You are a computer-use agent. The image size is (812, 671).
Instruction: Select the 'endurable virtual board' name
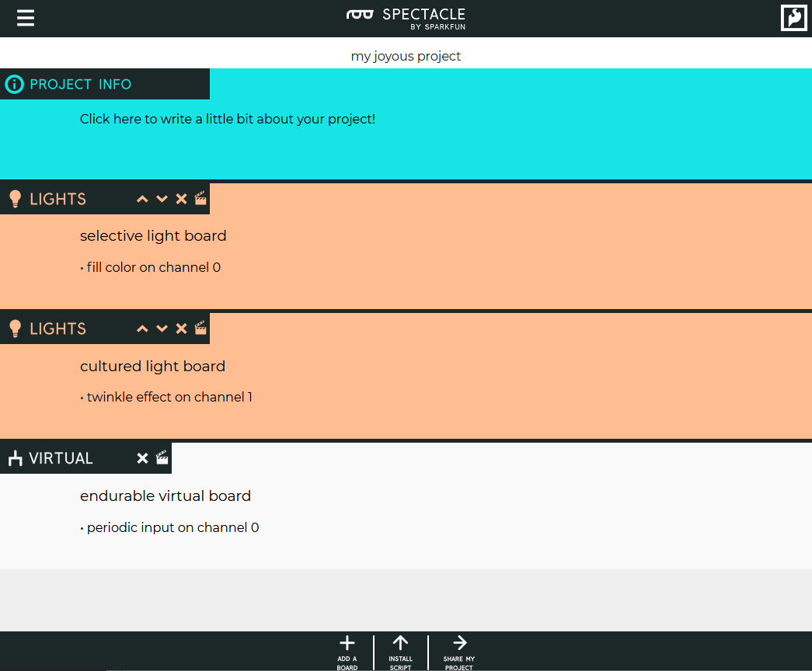point(166,495)
